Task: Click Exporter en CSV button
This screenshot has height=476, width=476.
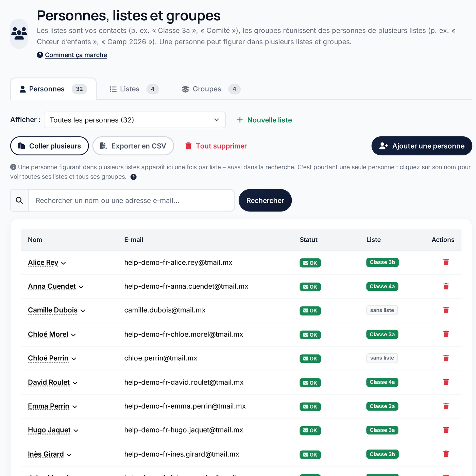Action: [x=133, y=146]
